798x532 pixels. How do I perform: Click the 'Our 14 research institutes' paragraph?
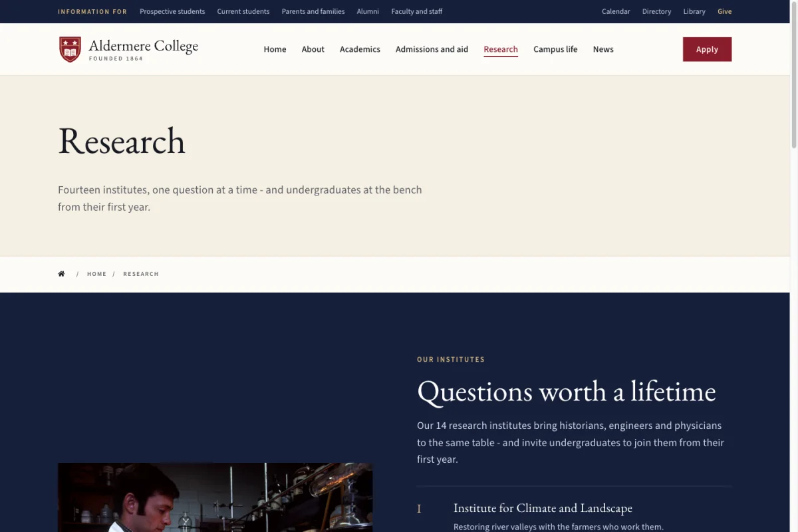coord(571,442)
